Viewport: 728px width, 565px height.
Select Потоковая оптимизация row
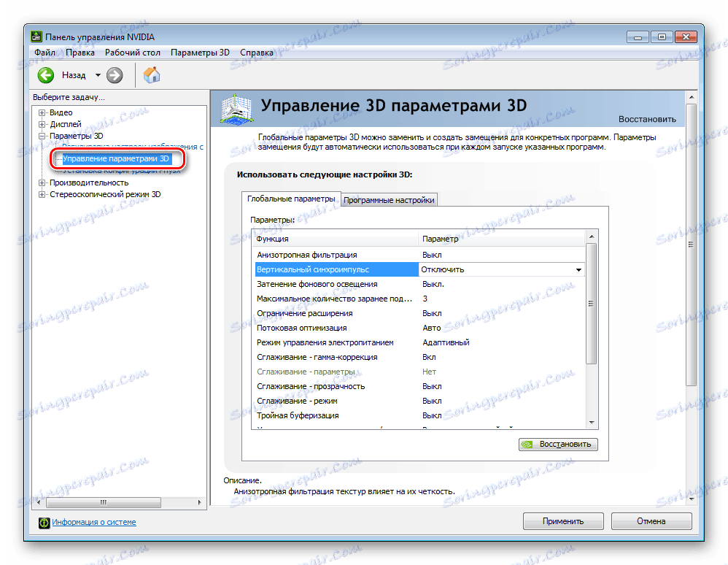pyautogui.click(x=419, y=328)
